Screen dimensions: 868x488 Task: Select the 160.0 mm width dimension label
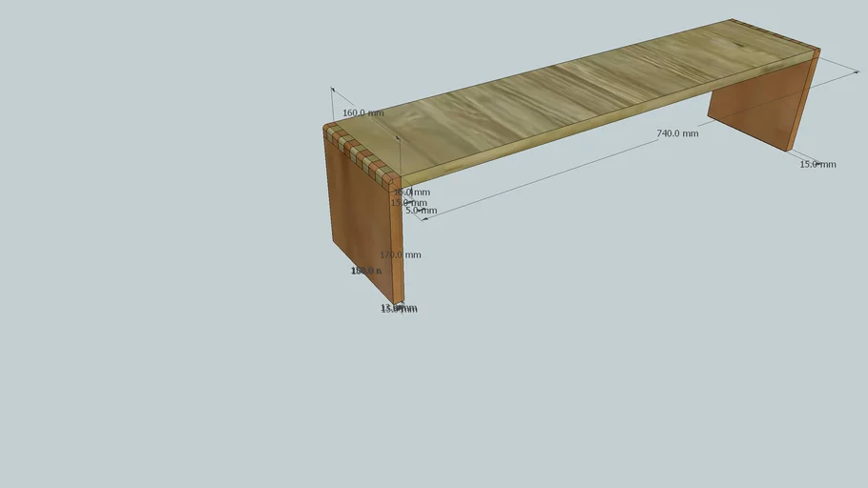pos(362,113)
